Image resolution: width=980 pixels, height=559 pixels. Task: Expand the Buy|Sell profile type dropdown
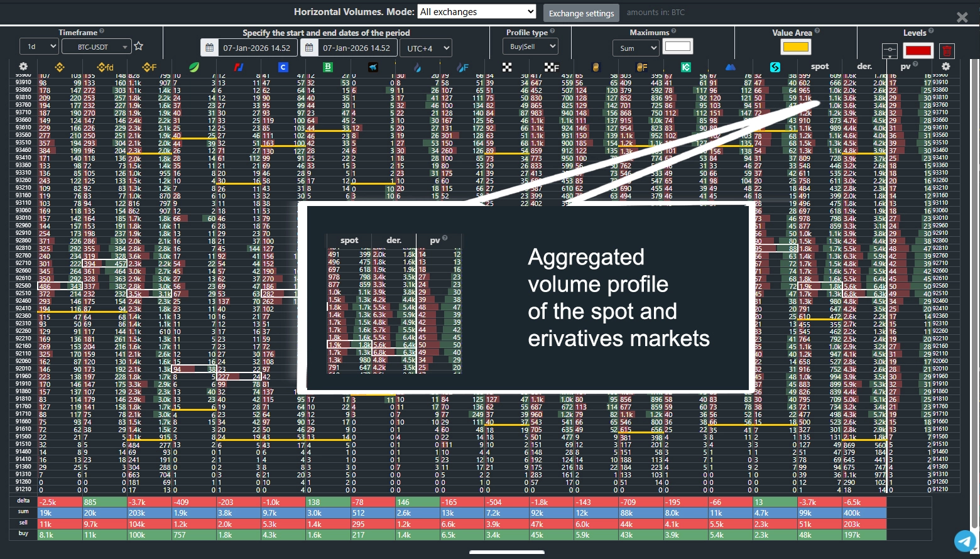pyautogui.click(x=530, y=46)
